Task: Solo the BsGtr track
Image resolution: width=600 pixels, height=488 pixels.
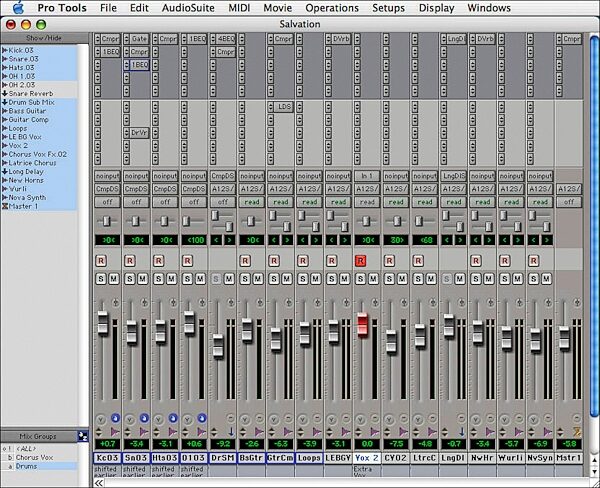Action: pos(245,279)
